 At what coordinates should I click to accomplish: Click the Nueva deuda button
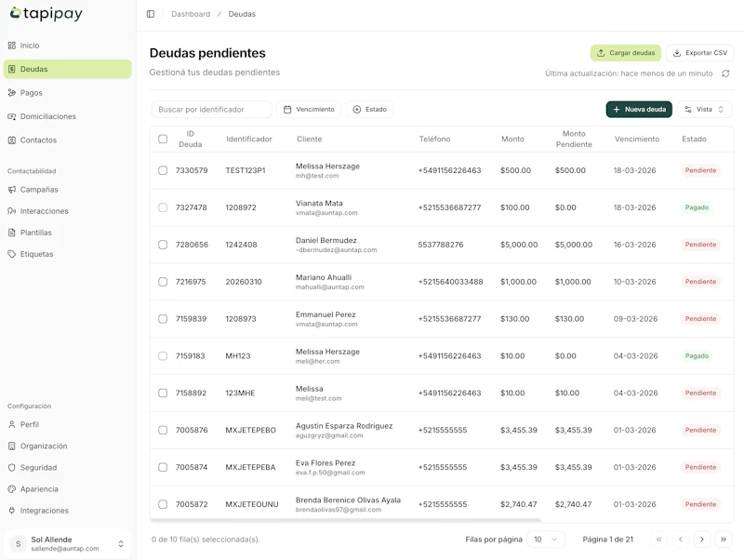639,109
